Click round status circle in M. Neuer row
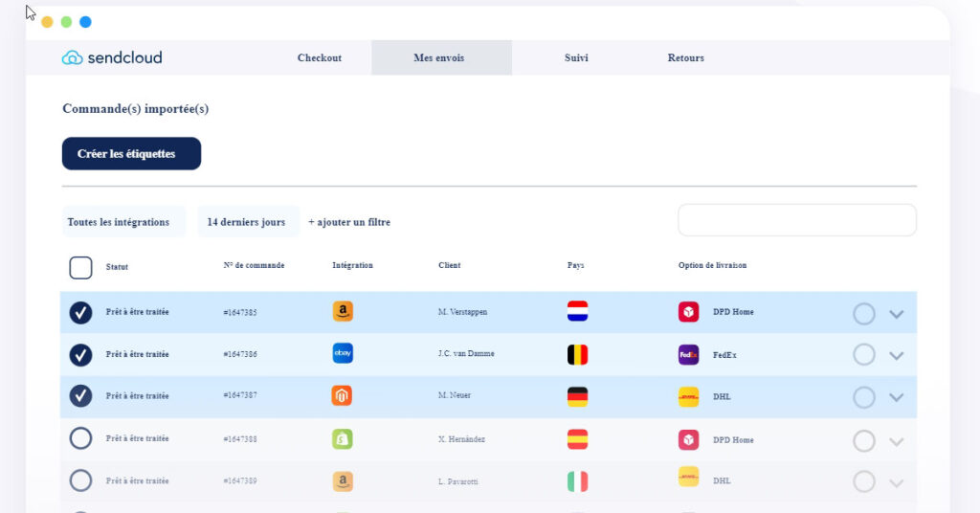This screenshot has height=513, width=980. pyautogui.click(x=864, y=397)
